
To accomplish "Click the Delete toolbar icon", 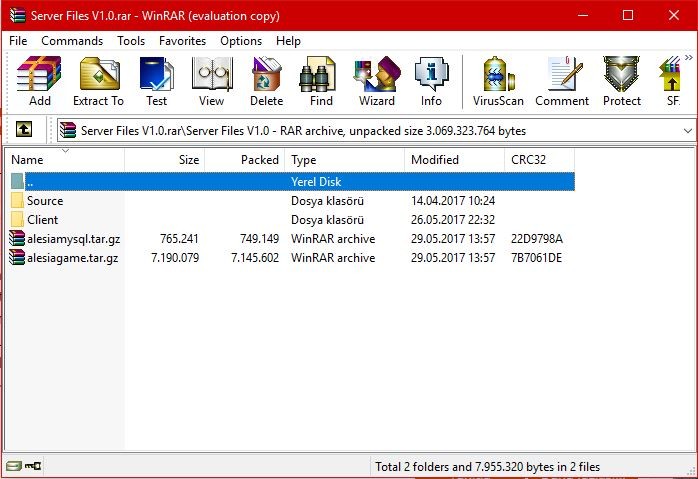I will [x=266, y=81].
